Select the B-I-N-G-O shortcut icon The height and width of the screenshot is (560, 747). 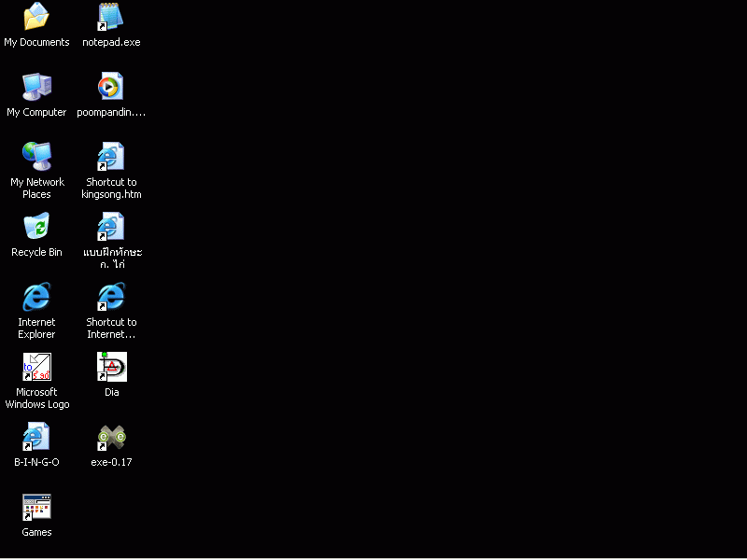coord(36,437)
